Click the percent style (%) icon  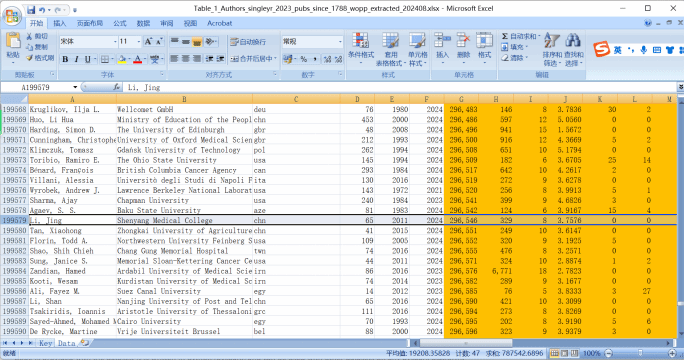pos(304,58)
